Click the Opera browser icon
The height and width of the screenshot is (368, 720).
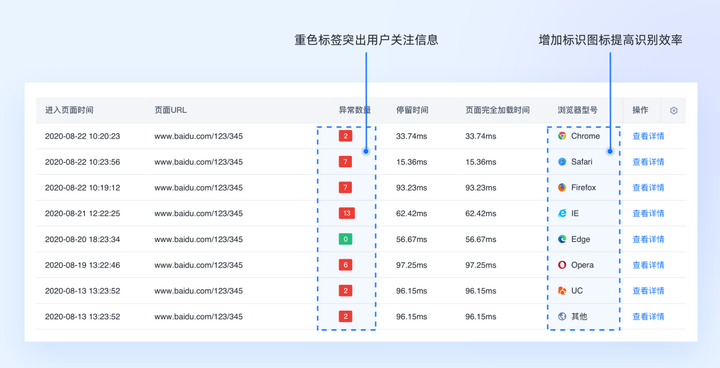pyautogui.click(x=562, y=265)
